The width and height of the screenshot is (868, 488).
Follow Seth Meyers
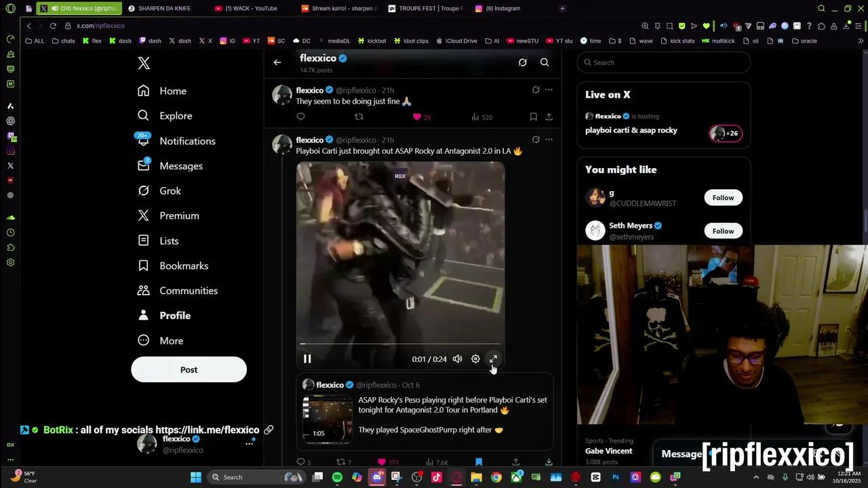(723, 231)
